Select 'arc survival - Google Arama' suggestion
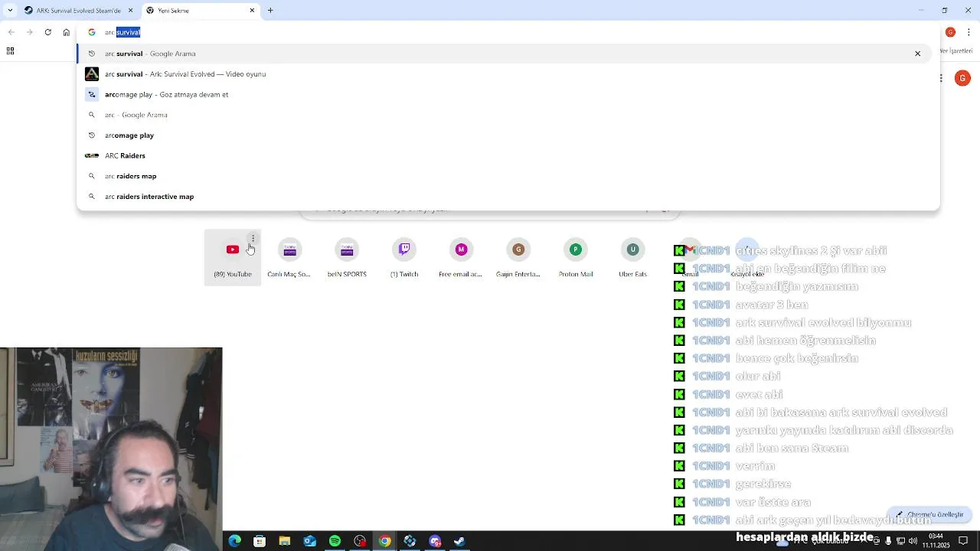The width and height of the screenshot is (980, 551). click(505, 54)
